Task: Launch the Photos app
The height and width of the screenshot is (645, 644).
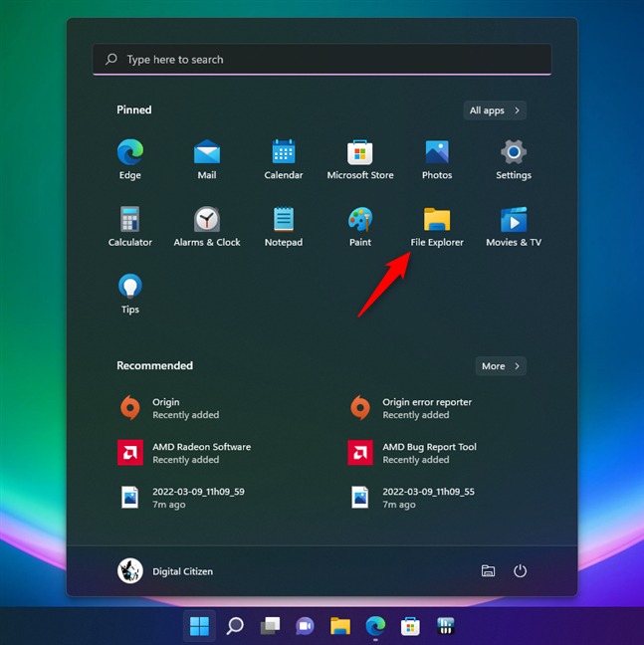Action: 437,159
